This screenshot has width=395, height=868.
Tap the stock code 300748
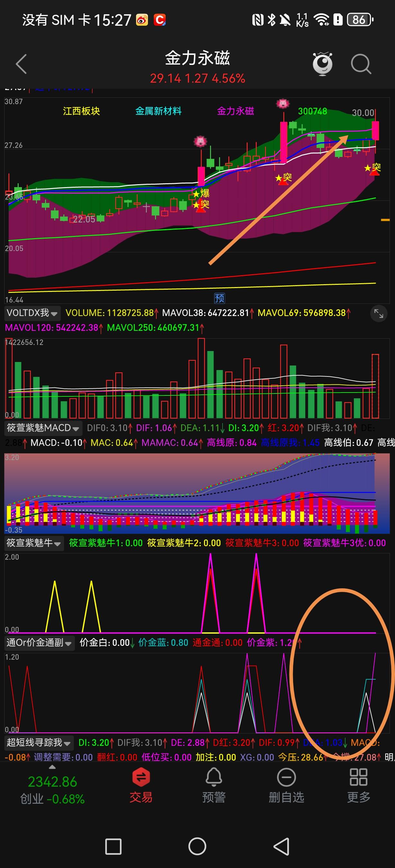pyautogui.click(x=312, y=111)
